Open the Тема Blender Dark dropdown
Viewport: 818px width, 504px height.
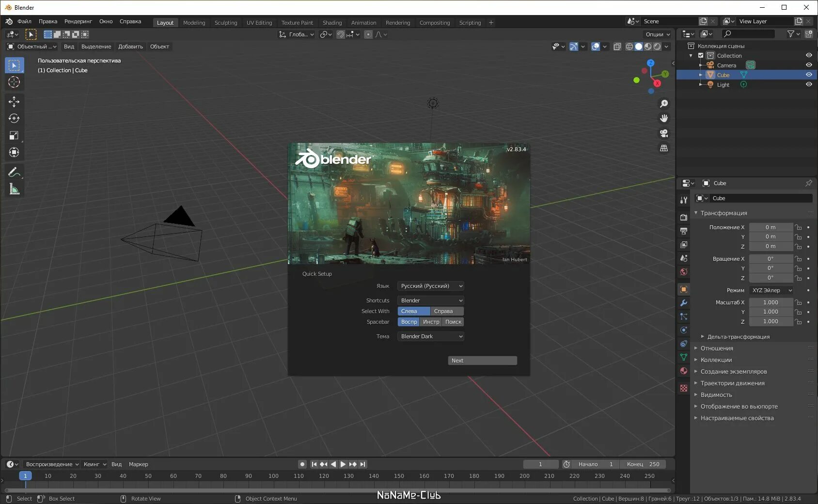[x=431, y=336]
